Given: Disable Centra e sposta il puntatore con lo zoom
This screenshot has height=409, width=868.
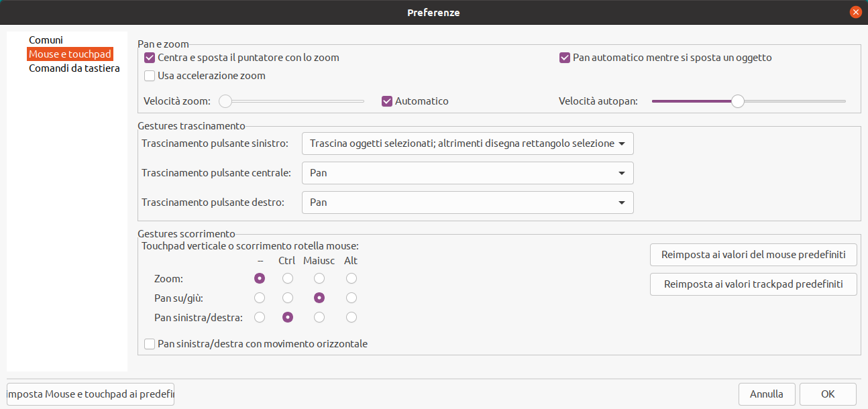Looking at the screenshot, I should [x=149, y=58].
